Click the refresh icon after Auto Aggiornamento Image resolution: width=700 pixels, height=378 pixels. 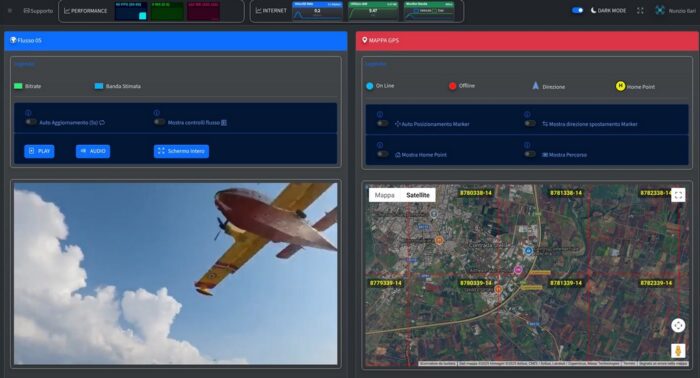click(x=102, y=122)
